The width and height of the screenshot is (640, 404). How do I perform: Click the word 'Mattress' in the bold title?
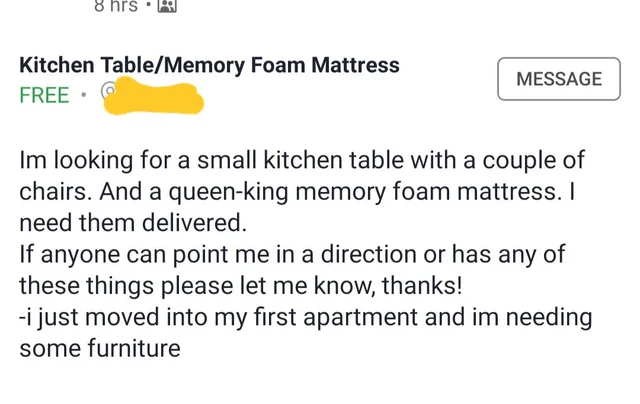356,65
